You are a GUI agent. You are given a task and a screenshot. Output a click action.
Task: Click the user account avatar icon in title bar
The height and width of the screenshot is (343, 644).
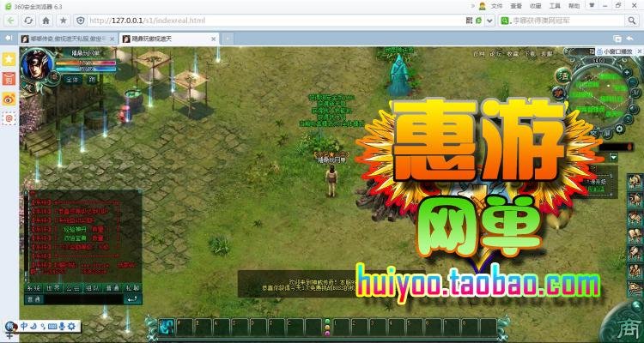pyautogui.click(x=483, y=6)
